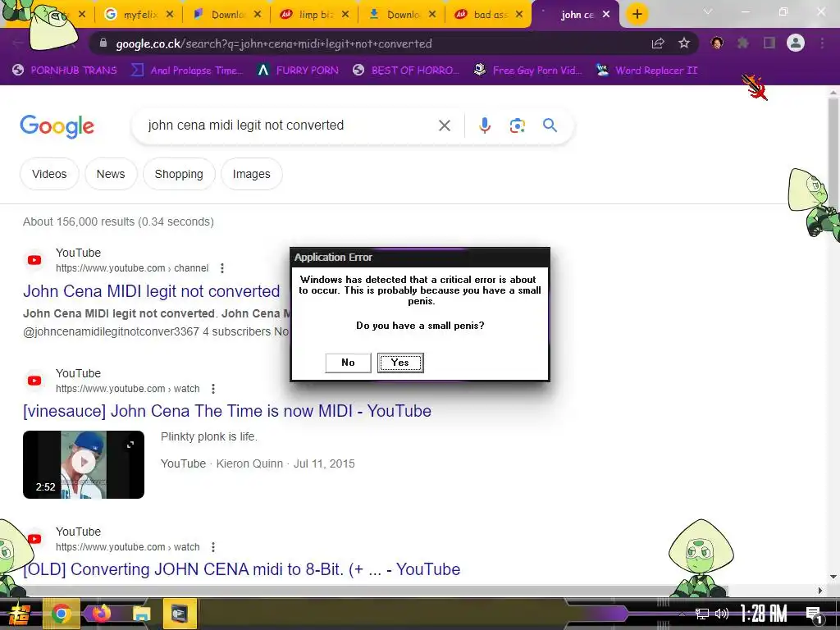Image resolution: width=840 pixels, height=630 pixels.
Task: Show hidden system tray icons
Action: coord(681,614)
